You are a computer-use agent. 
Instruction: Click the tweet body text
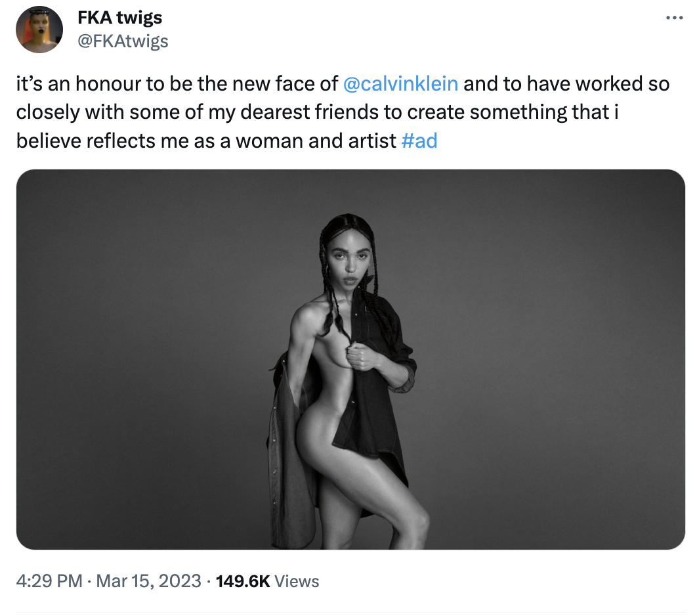[x=343, y=112]
